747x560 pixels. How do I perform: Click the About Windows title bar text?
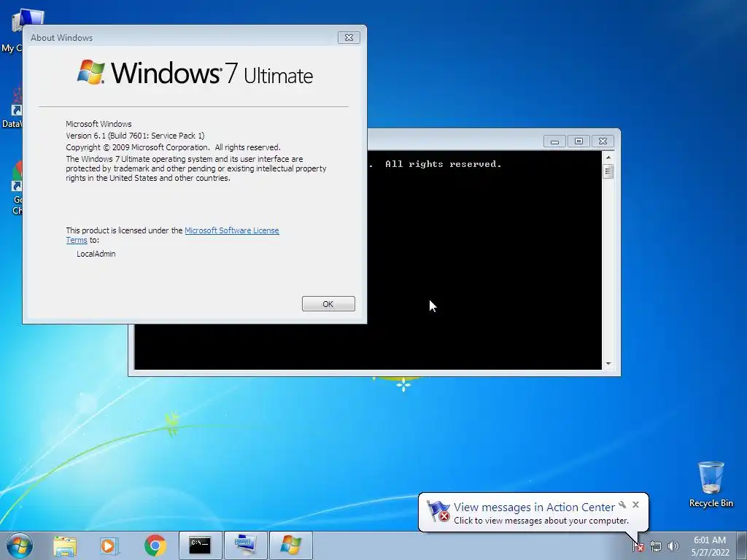(61, 38)
